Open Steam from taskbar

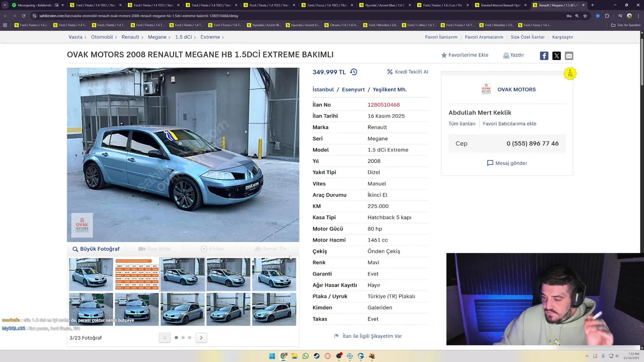(x=316, y=356)
